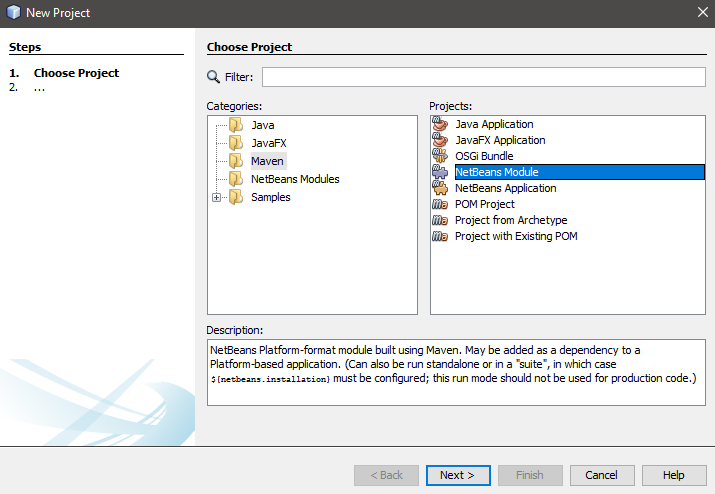Click the magnifying glass filter icon

tap(213, 77)
